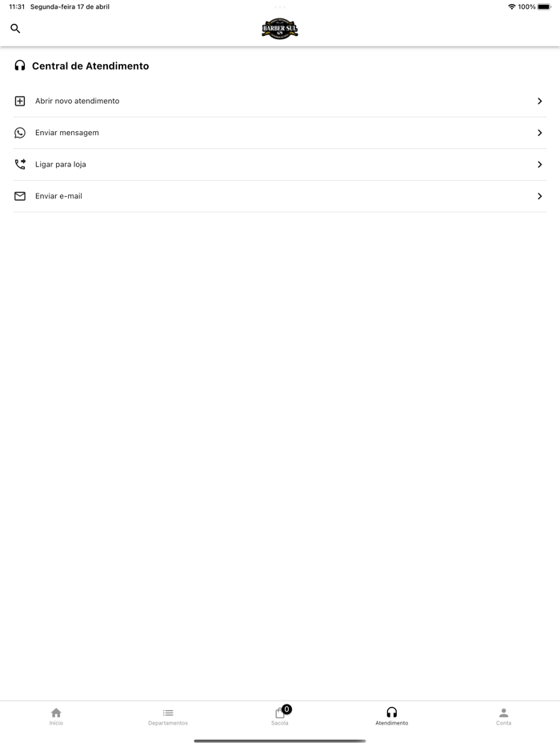
Task: Select the Atendimento tab
Action: pyautogui.click(x=391, y=716)
